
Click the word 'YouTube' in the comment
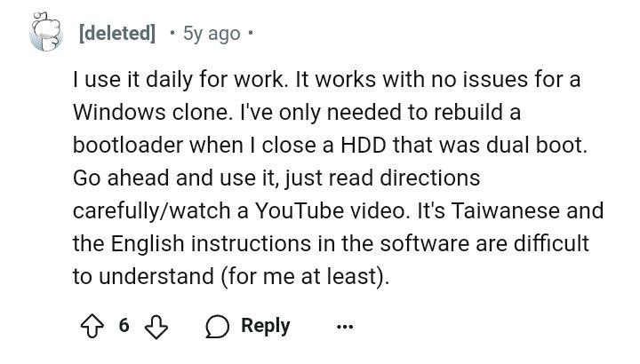pos(300,210)
